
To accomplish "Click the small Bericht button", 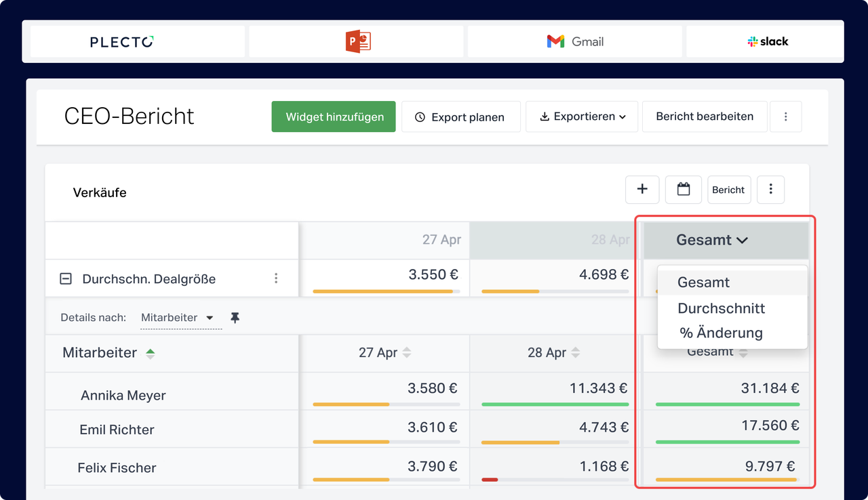I will [729, 190].
